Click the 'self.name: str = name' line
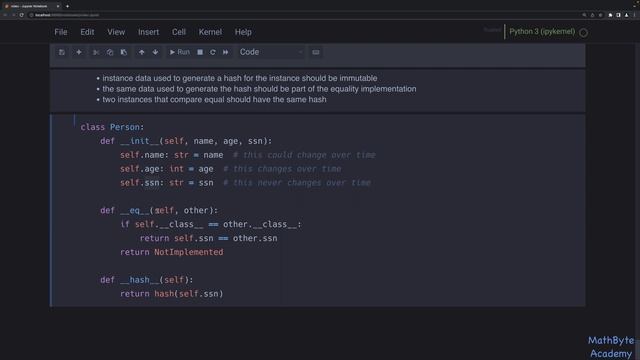Image resolution: width=640 pixels, height=360 pixels. tap(171, 155)
